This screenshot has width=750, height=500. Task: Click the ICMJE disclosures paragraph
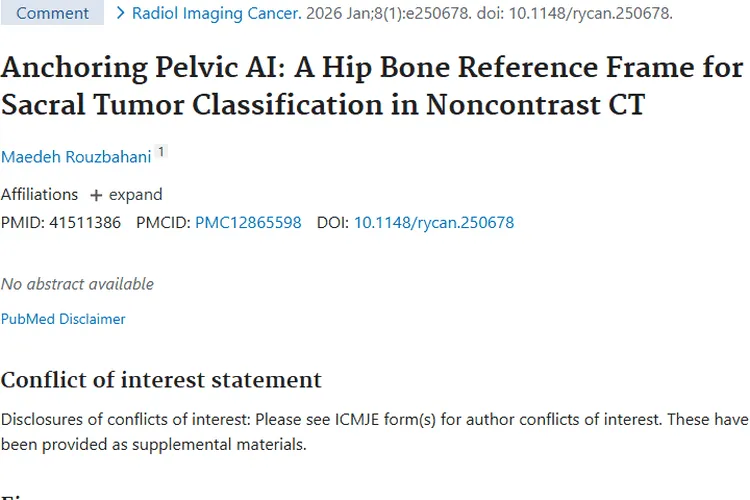pyautogui.click(x=374, y=432)
